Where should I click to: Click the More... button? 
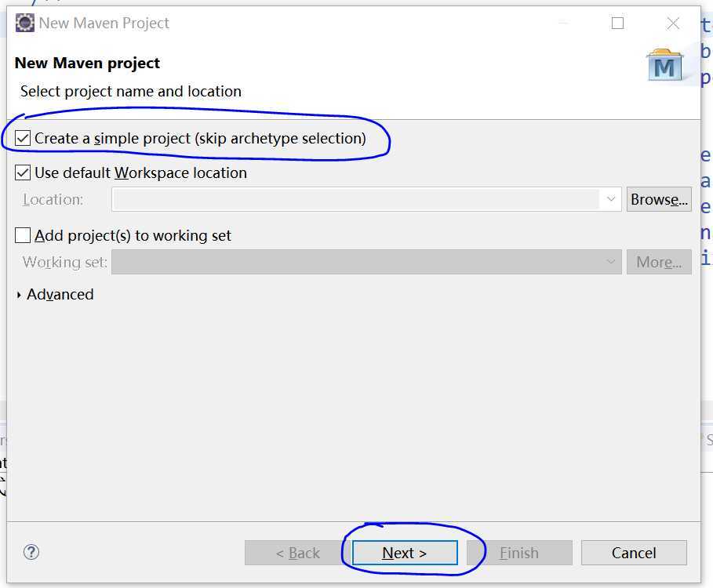pyautogui.click(x=659, y=262)
